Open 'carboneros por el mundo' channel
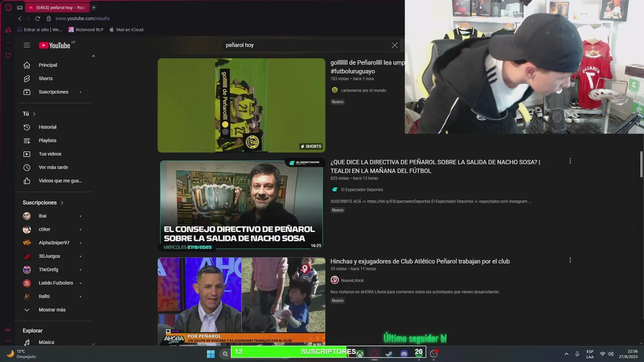The width and height of the screenshot is (644, 362). click(364, 90)
